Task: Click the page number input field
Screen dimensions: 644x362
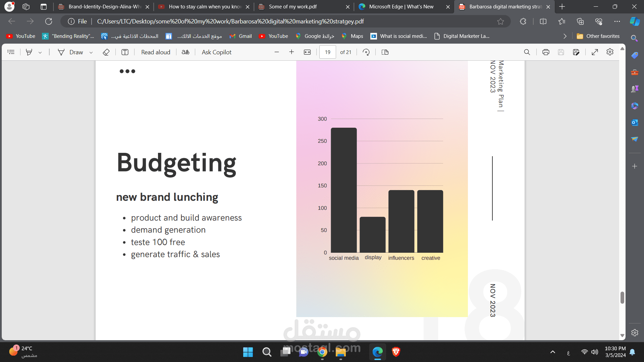Action: click(327, 52)
